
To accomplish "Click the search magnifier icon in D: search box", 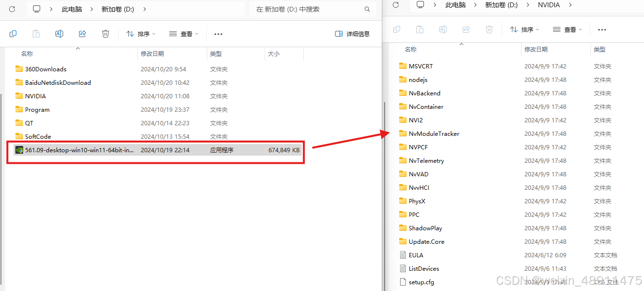I will coord(367,9).
